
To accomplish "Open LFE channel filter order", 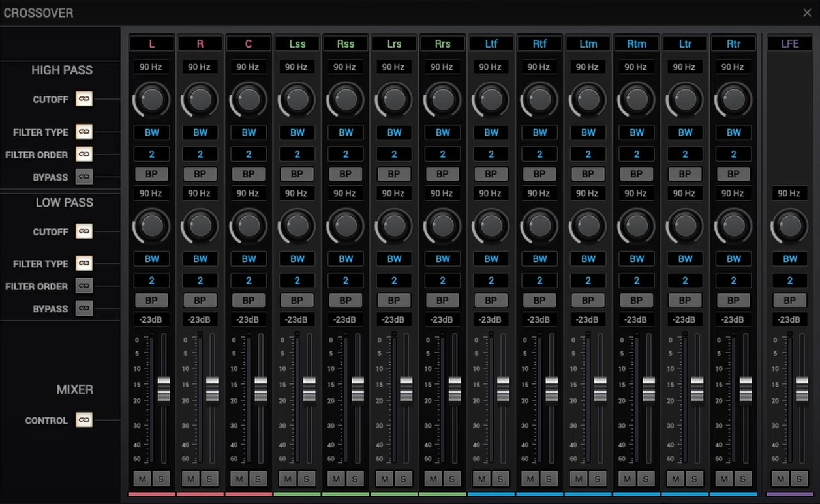I will pos(790,281).
